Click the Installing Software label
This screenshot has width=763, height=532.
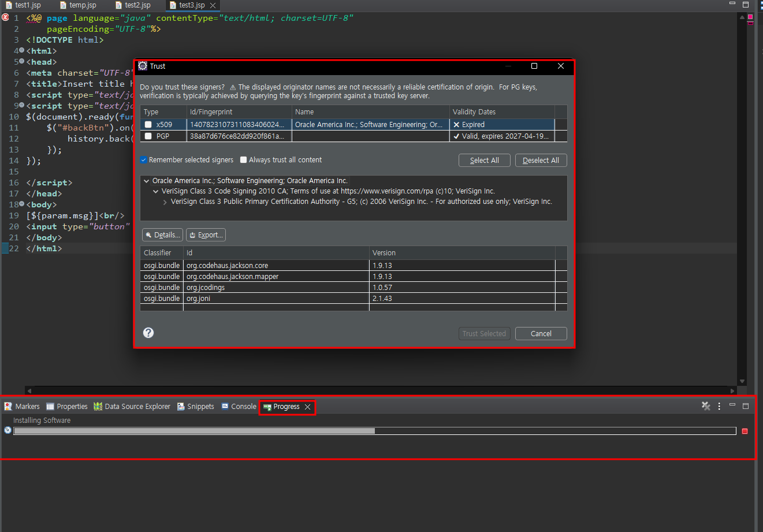42,421
